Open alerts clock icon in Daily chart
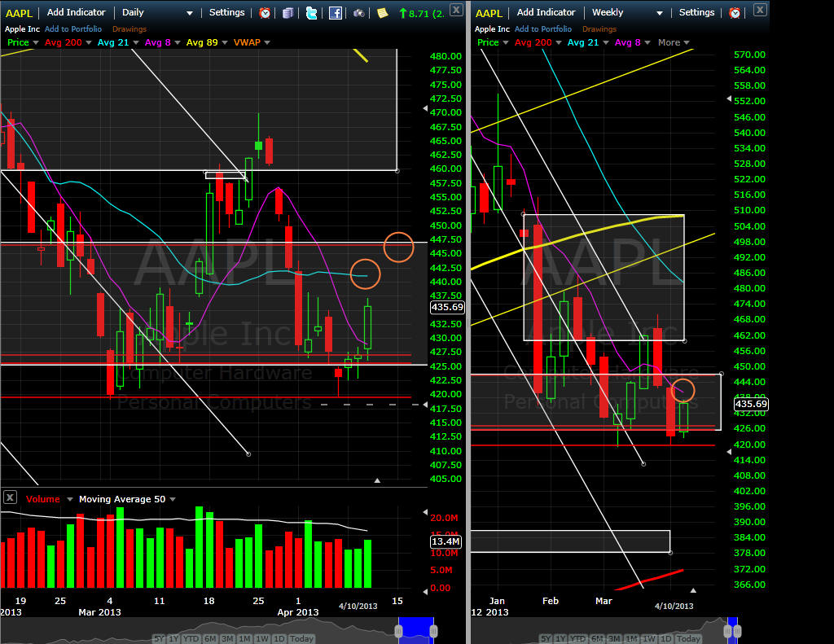The height and width of the screenshot is (644, 834). [265, 13]
